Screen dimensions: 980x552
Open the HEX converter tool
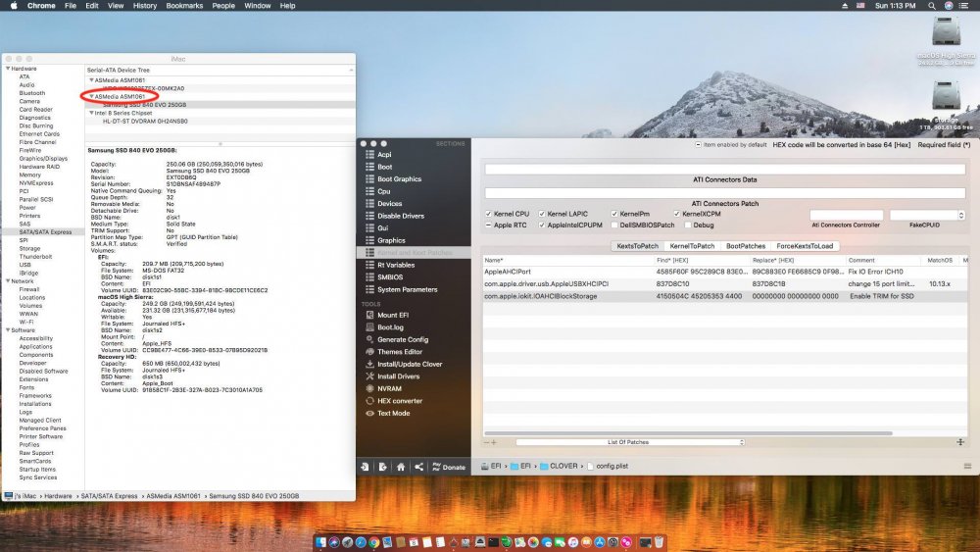point(400,401)
